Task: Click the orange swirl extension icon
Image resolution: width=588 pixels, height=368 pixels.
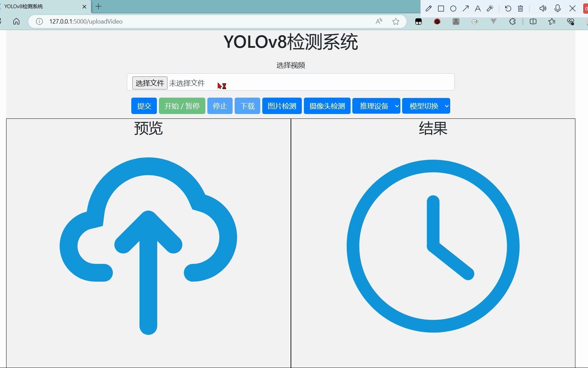Action: 475,22
